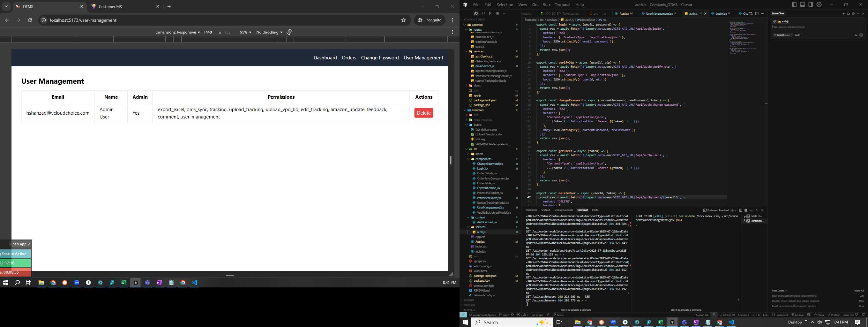Open chat history clock icon

(x=853, y=14)
